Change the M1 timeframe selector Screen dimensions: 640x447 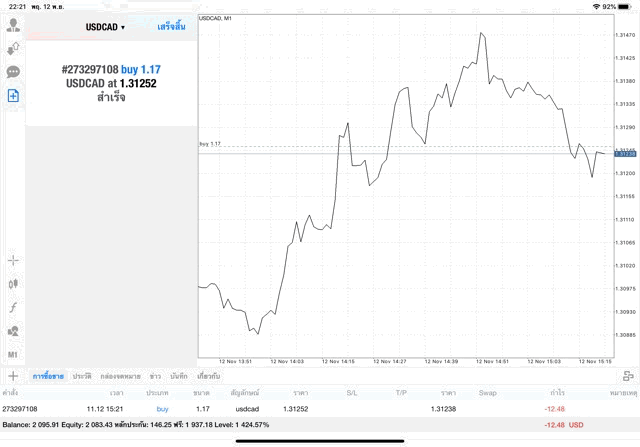coord(13,354)
